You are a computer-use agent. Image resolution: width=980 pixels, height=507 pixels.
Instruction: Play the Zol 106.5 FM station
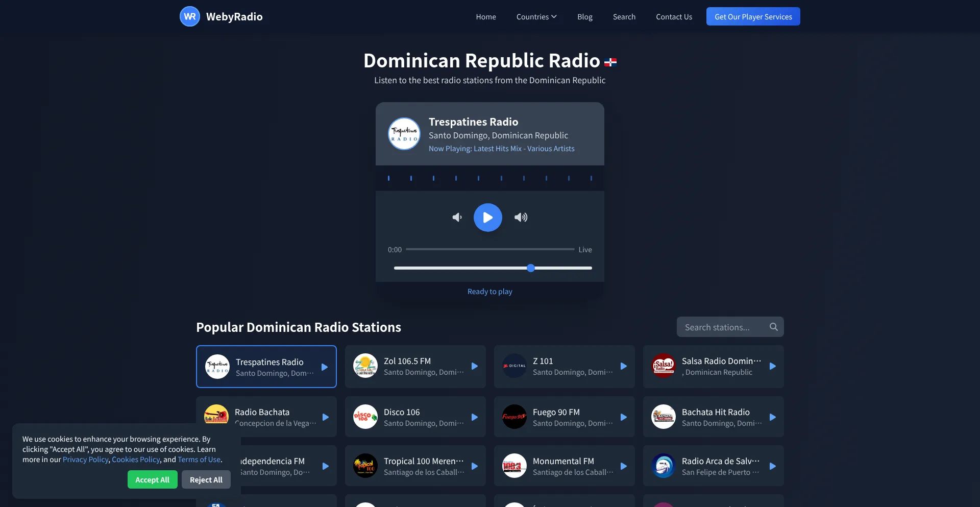475,366
